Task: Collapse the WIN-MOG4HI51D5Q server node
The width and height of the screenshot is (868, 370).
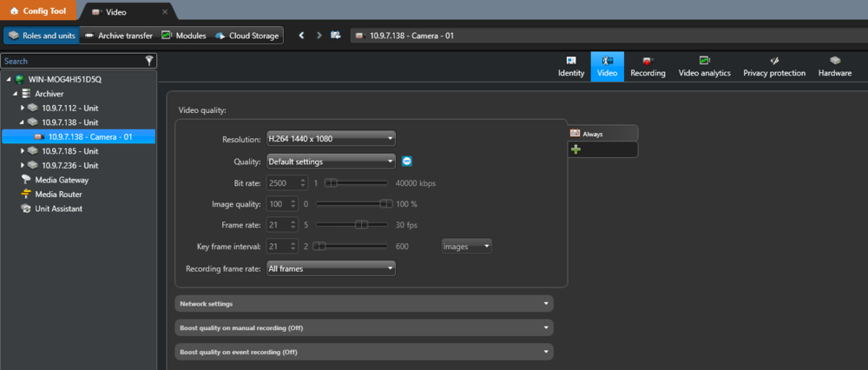Action: (9, 79)
